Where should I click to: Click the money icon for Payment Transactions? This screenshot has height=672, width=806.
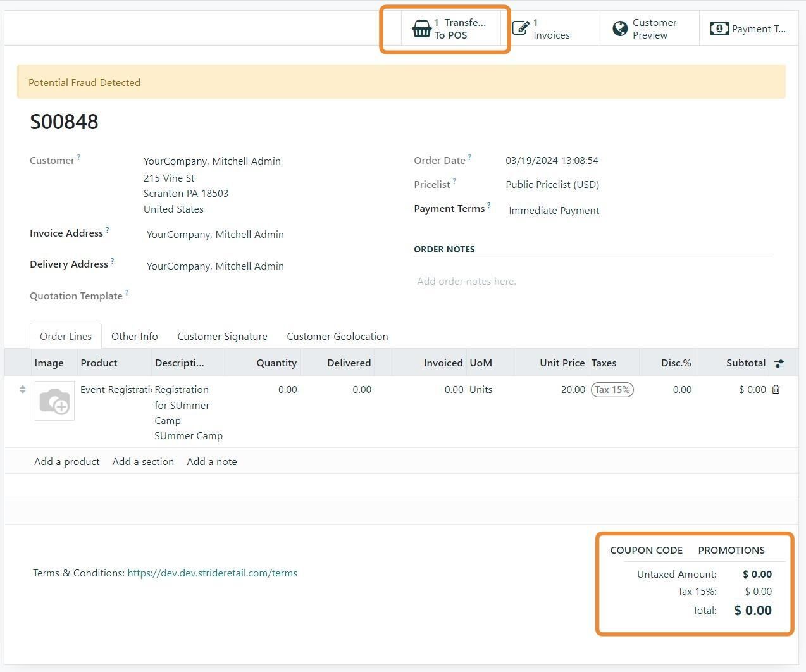719,28
